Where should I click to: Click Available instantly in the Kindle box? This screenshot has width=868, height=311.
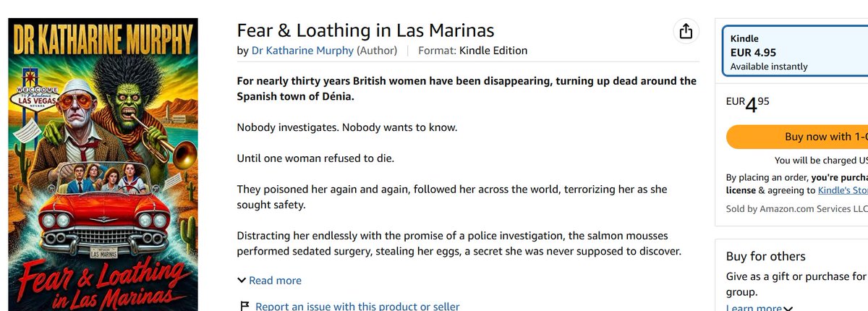(769, 67)
